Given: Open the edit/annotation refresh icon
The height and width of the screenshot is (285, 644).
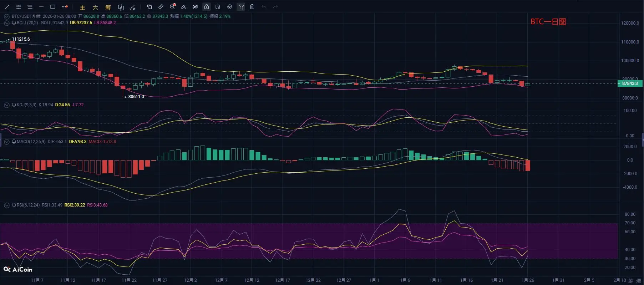Looking at the screenshot, I should [121, 7].
